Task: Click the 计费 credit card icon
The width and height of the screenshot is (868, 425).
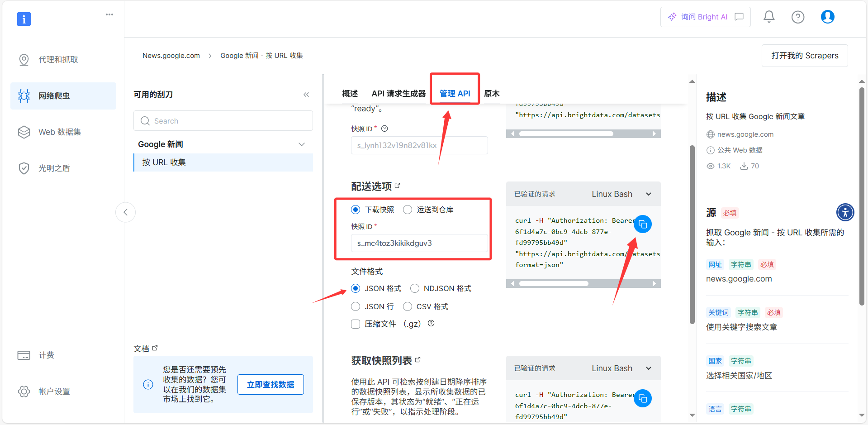Action: click(x=24, y=355)
